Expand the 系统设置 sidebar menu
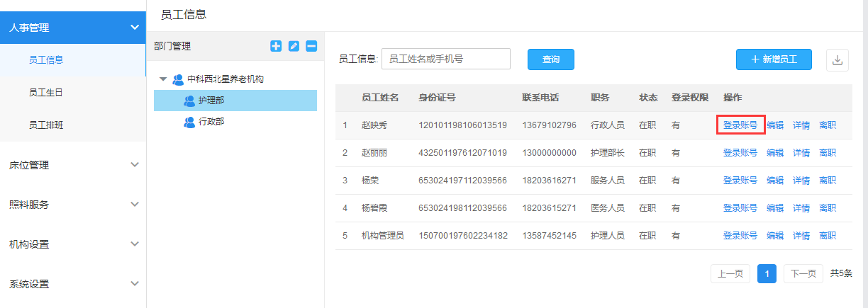Screen dimensions: 868x308 click(x=135, y=284)
